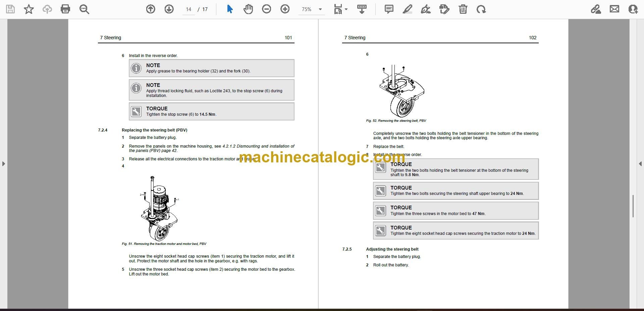Click the Save file icon
This screenshot has height=311, width=644.
pos(10,9)
